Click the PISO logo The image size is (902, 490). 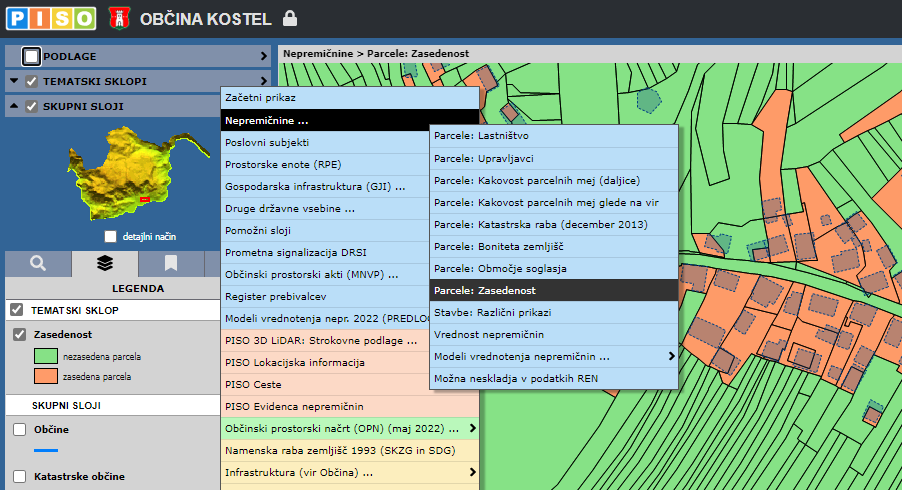[50, 17]
